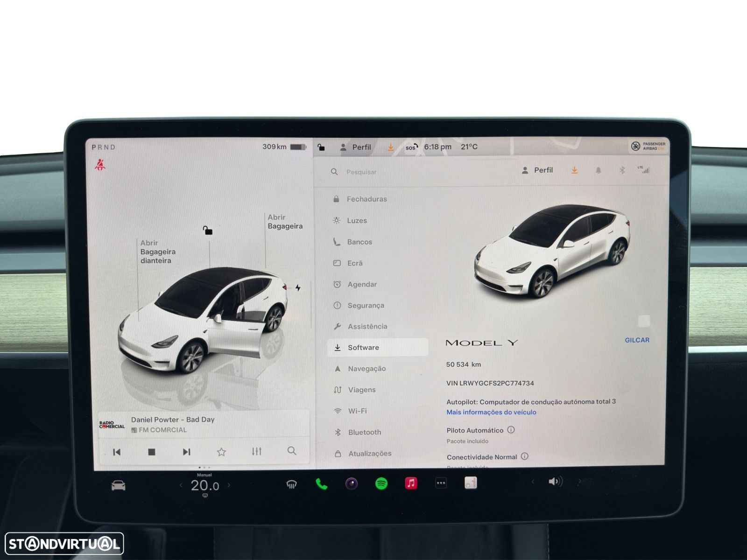Stop radio playback
Screen dimensions: 747x560
pos(151,452)
